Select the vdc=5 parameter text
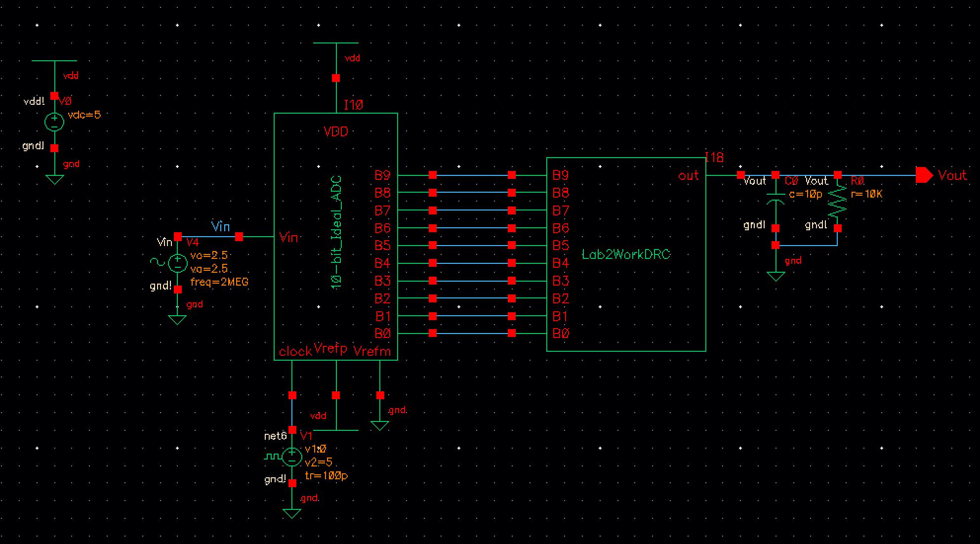The width and height of the screenshot is (980, 544). click(x=84, y=115)
